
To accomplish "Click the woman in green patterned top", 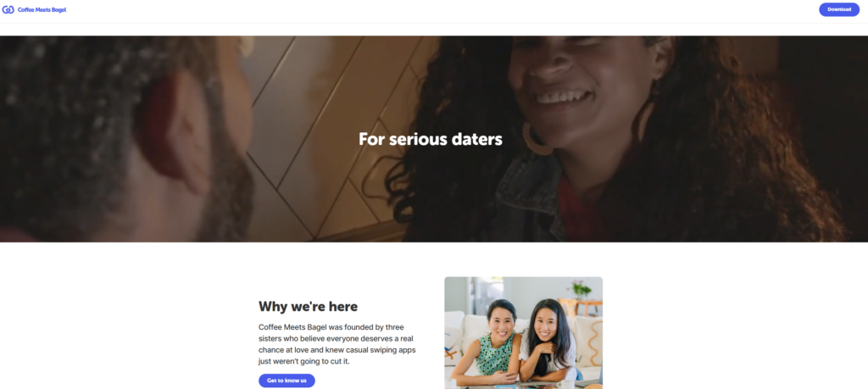I will (494, 343).
